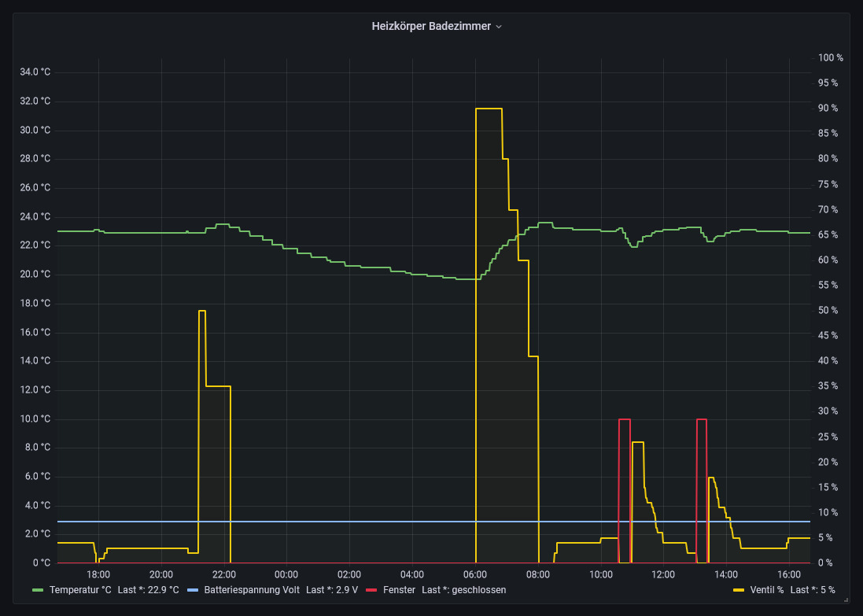This screenshot has height=616, width=863.
Task: Click the 65 % right axis label
Action: pyautogui.click(x=828, y=234)
